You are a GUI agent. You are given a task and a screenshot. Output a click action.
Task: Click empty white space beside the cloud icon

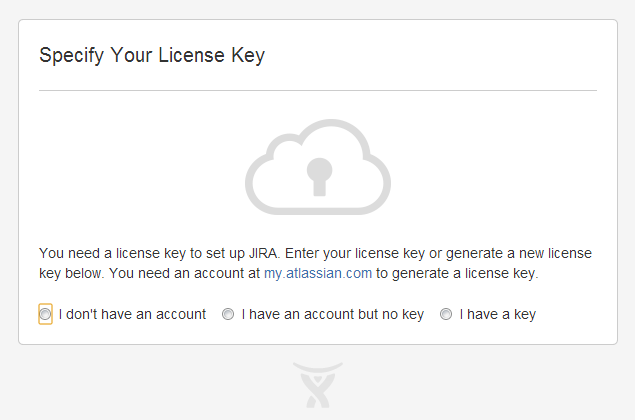point(486,166)
